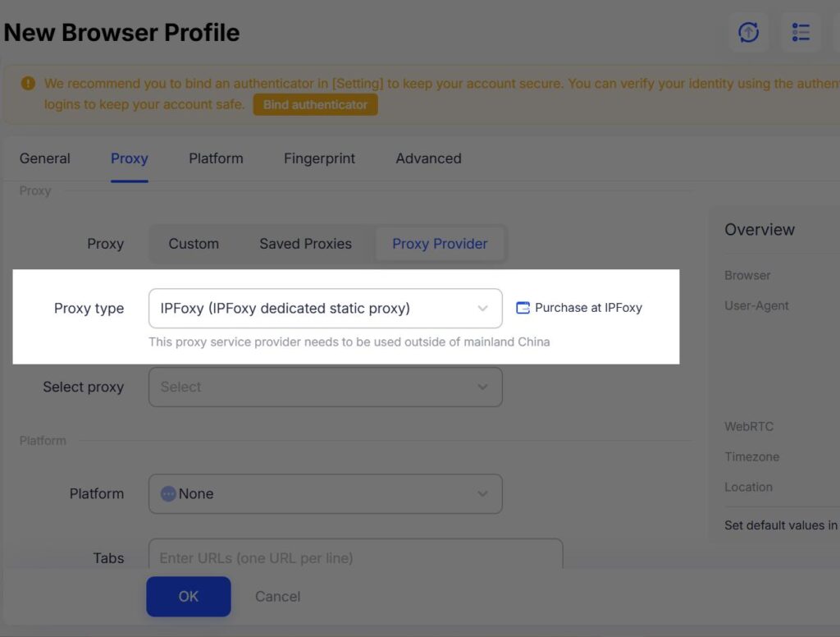Click the purchase icon beside Purchase at IPFoxy
This screenshot has height=637, width=840.
523,308
